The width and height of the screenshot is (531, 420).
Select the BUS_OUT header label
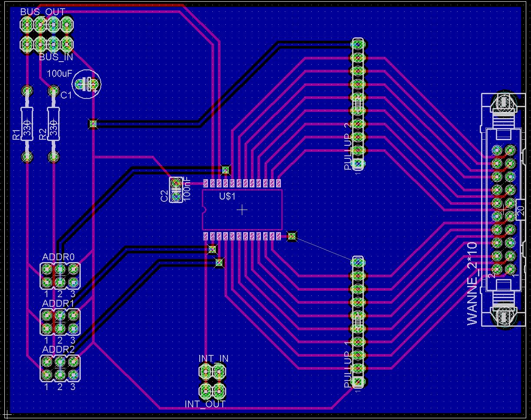coord(43,12)
